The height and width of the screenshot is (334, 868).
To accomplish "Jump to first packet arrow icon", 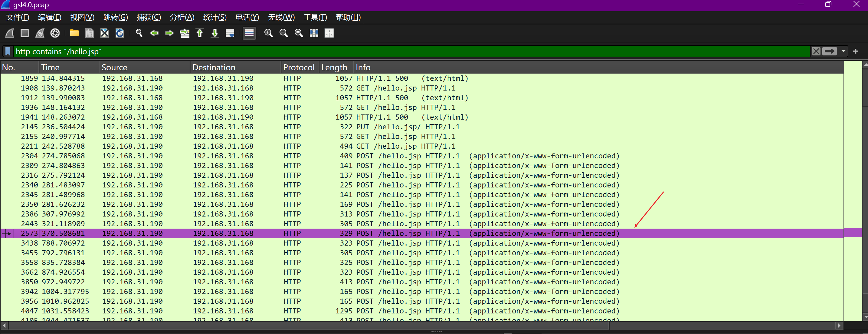I will (x=199, y=33).
